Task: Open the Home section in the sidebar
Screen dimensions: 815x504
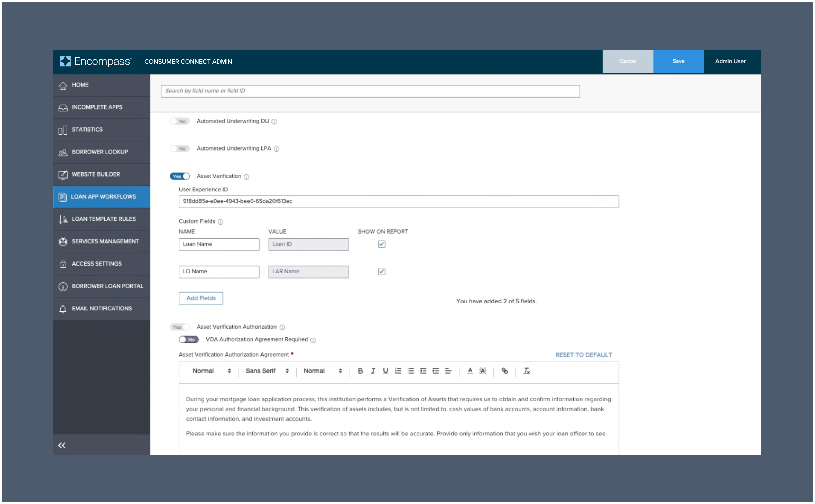Action: pyautogui.click(x=80, y=85)
